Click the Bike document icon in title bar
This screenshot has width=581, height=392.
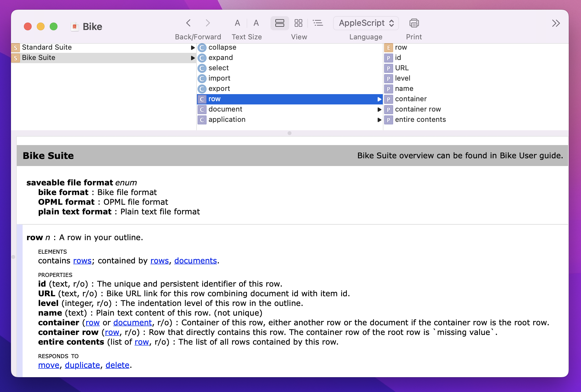[x=75, y=27]
